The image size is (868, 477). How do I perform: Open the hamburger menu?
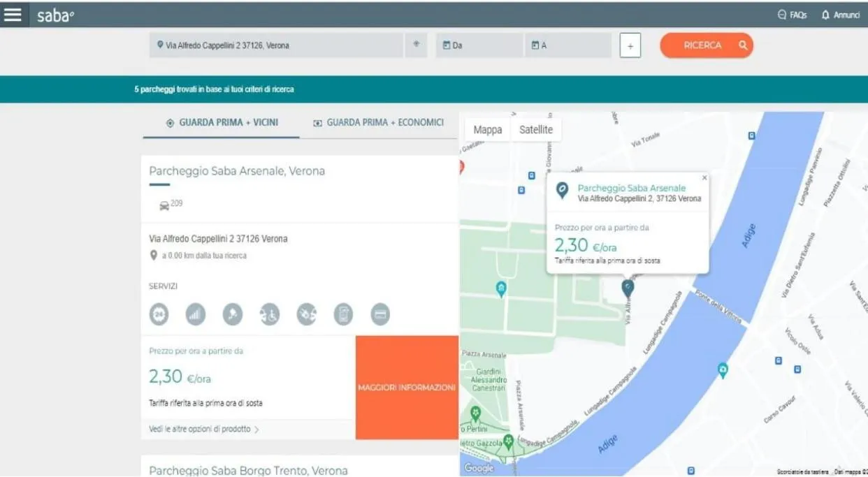[13, 15]
